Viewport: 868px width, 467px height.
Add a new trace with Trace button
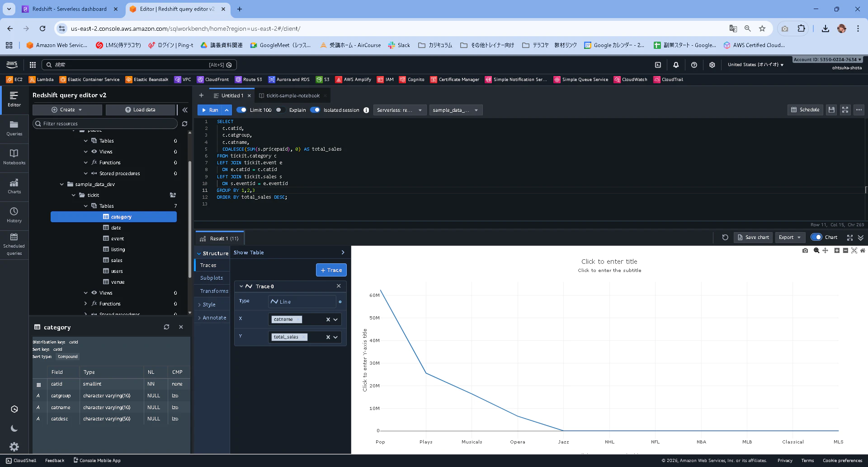[x=331, y=270]
